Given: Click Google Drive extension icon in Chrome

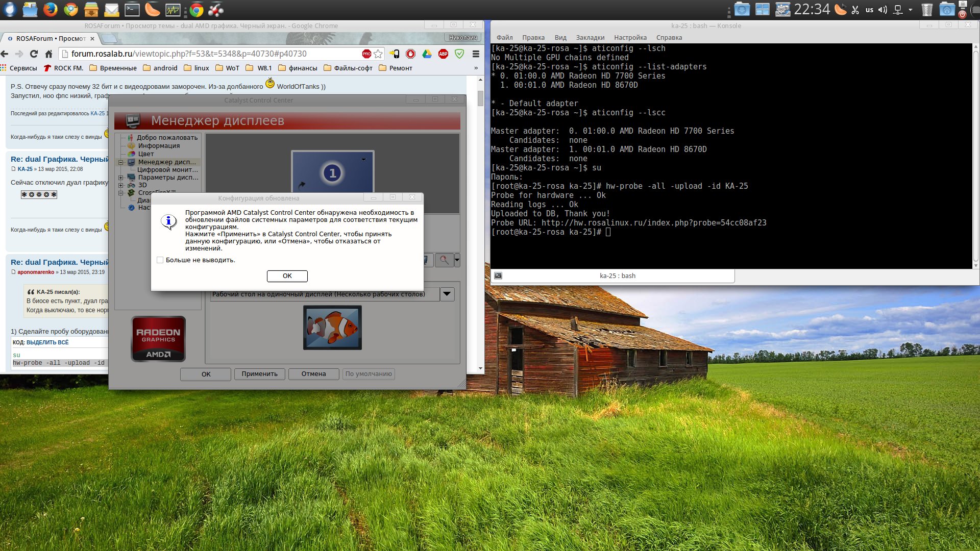Looking at the screenshot, I should 427,54.
